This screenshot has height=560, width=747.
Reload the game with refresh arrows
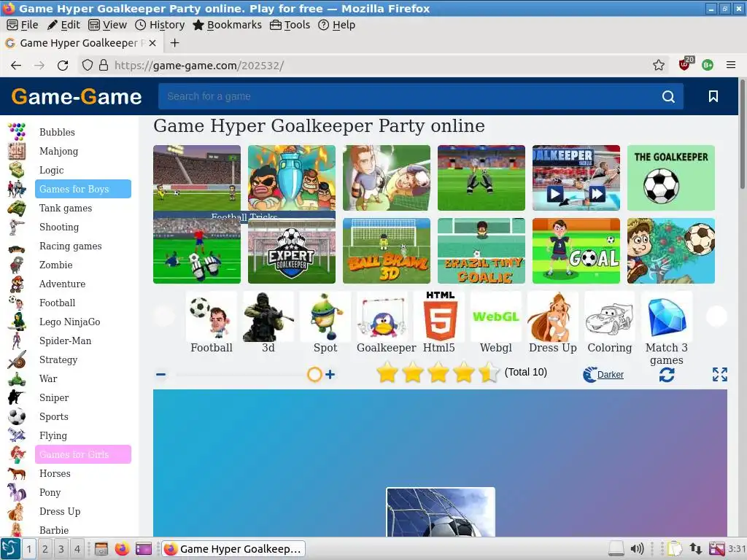667,375
